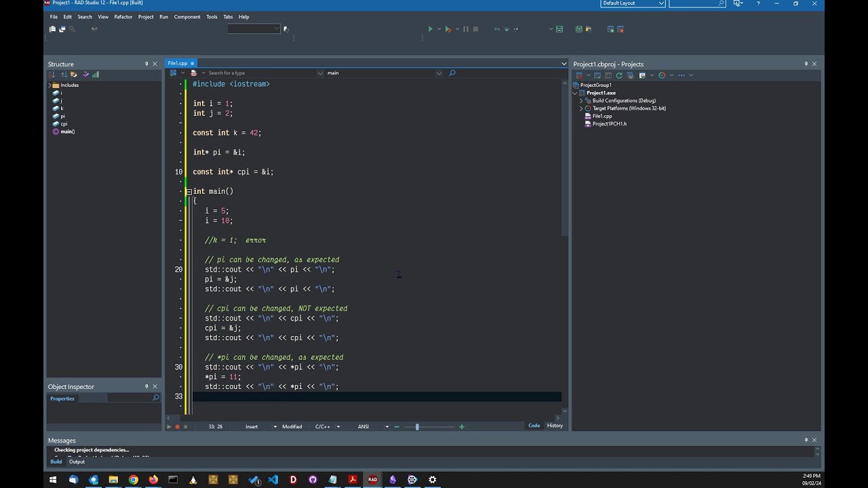The image size is (868, 488).
Task: Open Google Chrome from the taskbar
Action: (134, 479)
